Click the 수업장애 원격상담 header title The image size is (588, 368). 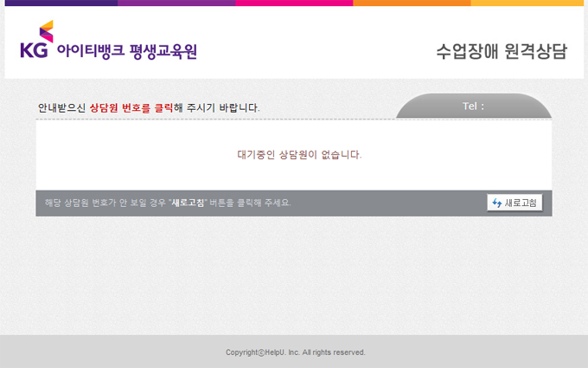click(502, 51)
